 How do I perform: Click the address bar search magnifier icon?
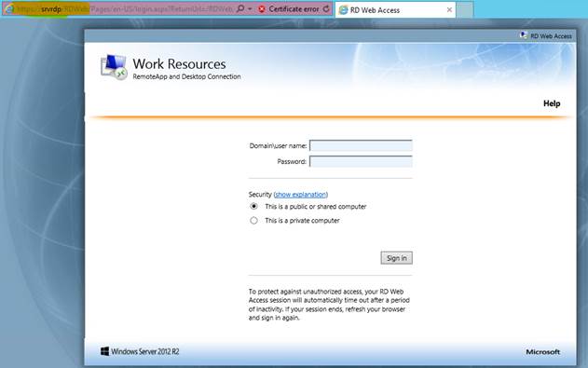[x=240, y=8]
